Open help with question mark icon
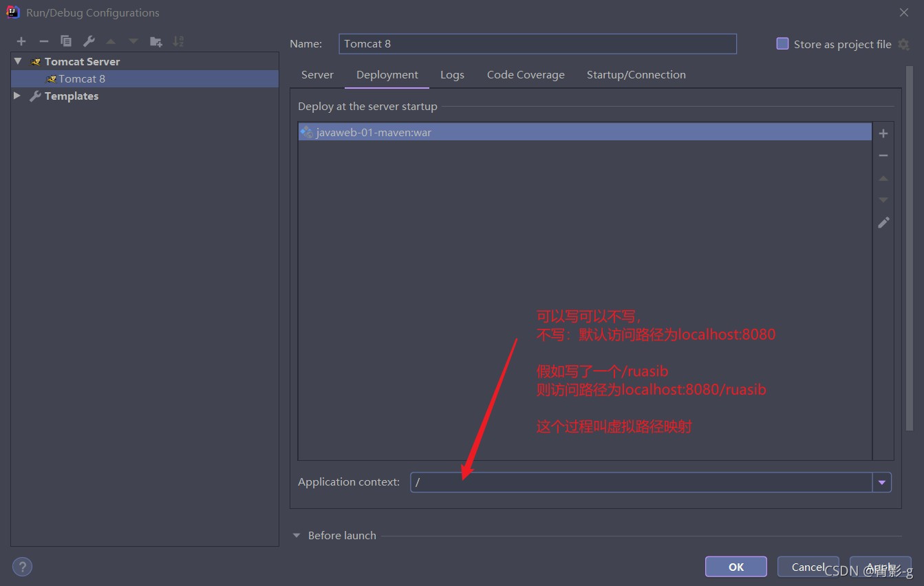The image size is (924, 586). [22, 567]
